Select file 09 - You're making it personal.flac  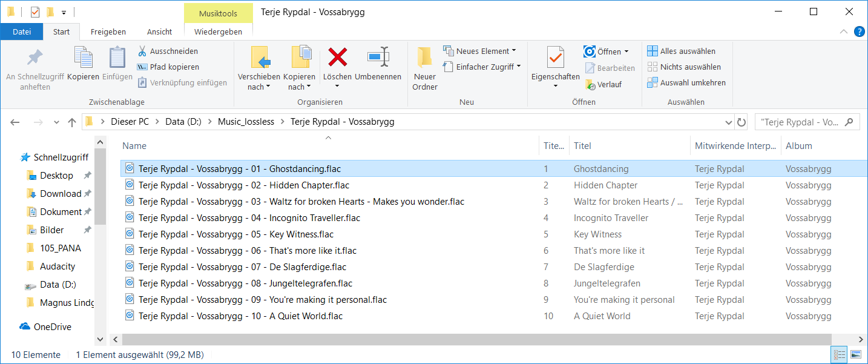click(x=263, y=299)
